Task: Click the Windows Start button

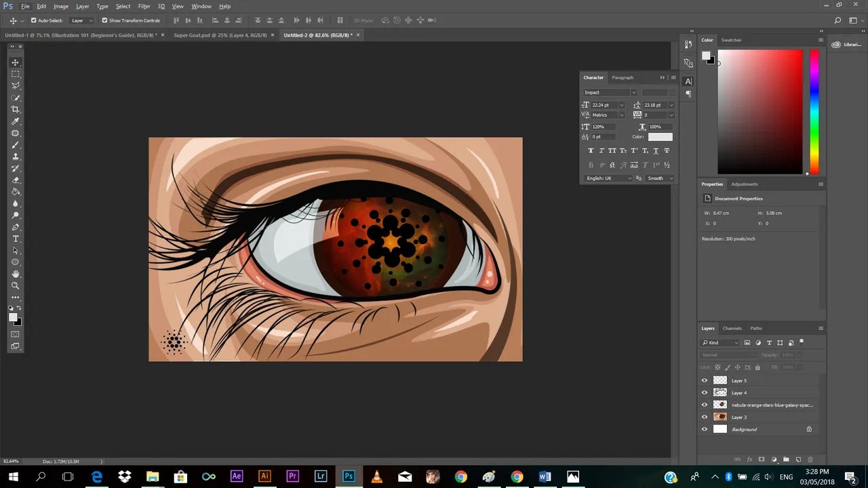Action: click(13, 476)
